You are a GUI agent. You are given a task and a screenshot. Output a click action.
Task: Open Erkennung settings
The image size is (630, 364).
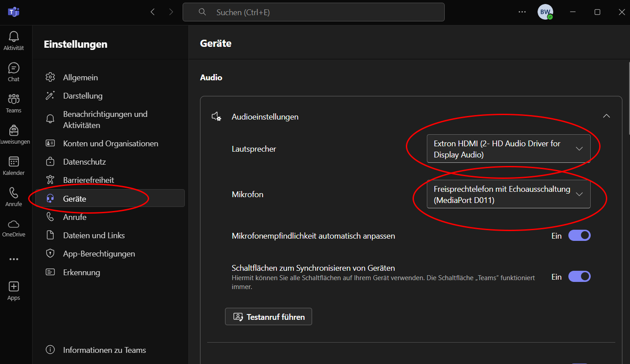pos(110,272)
